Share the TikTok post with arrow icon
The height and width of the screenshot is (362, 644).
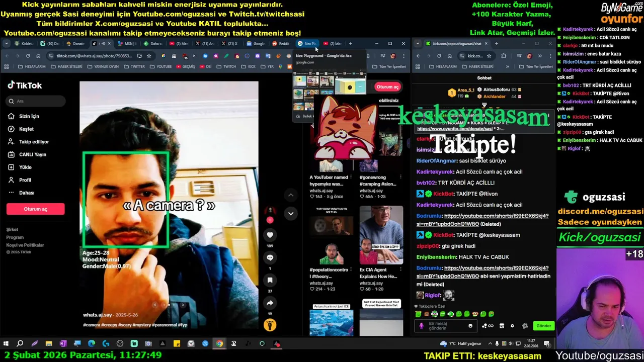point(270,303)
